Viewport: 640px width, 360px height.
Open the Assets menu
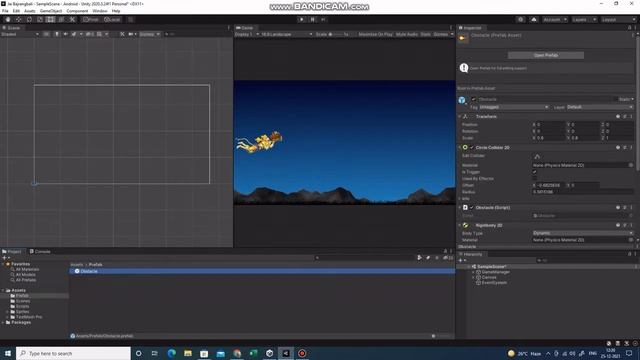point(30,11)
